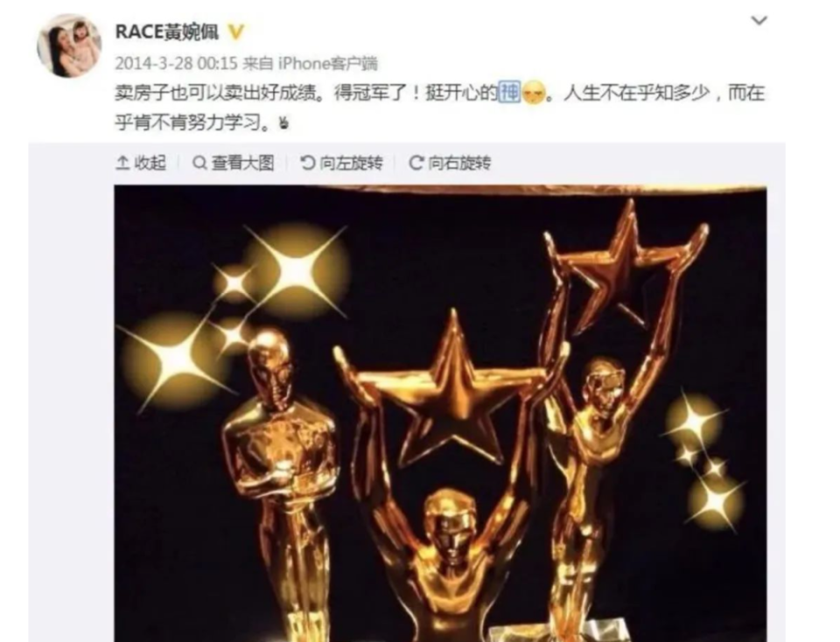The height and width of the screenshot is (642, 840).
Task: Choose 向右旋转 to rotate image right
Action: (x=459, y=163)
